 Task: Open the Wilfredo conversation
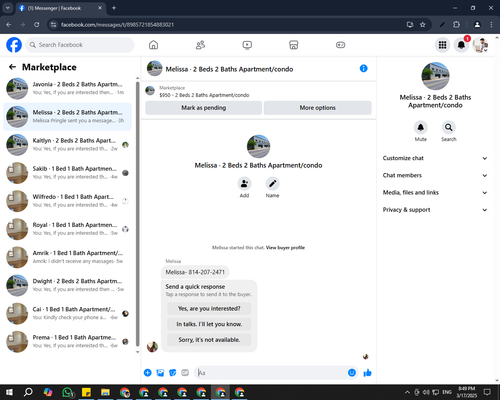[x=68, y=201]
